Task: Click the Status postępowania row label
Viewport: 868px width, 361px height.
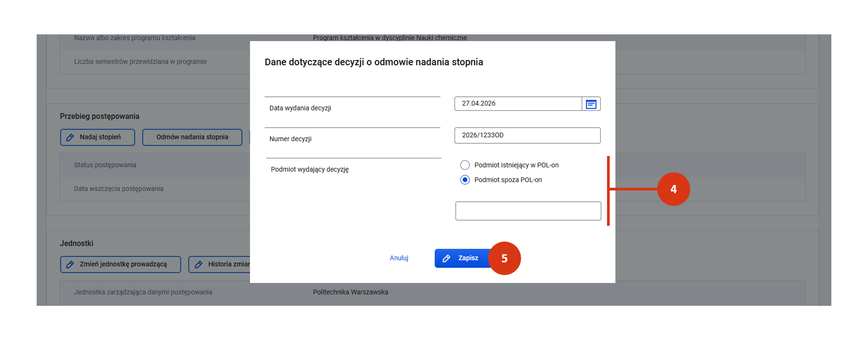Action: coord(105,165)
